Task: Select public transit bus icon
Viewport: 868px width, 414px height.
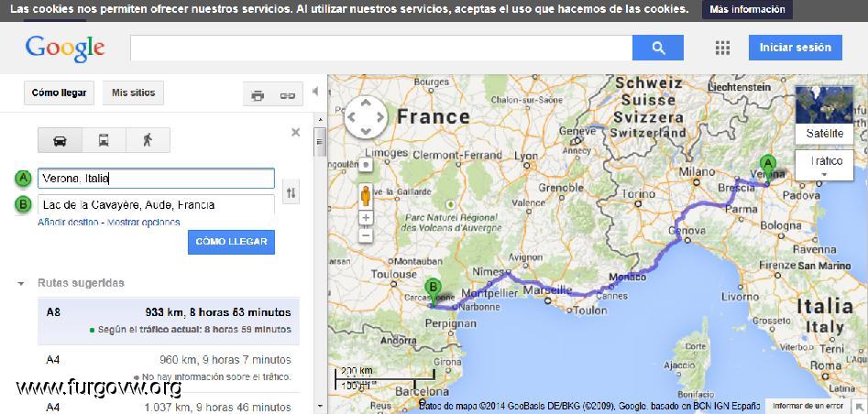Action: [x=104, y=140]
